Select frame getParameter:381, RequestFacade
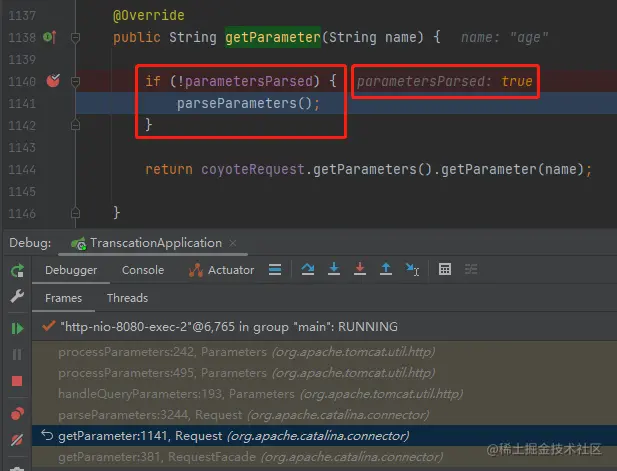The image size is (617, 471). point(323,457)
